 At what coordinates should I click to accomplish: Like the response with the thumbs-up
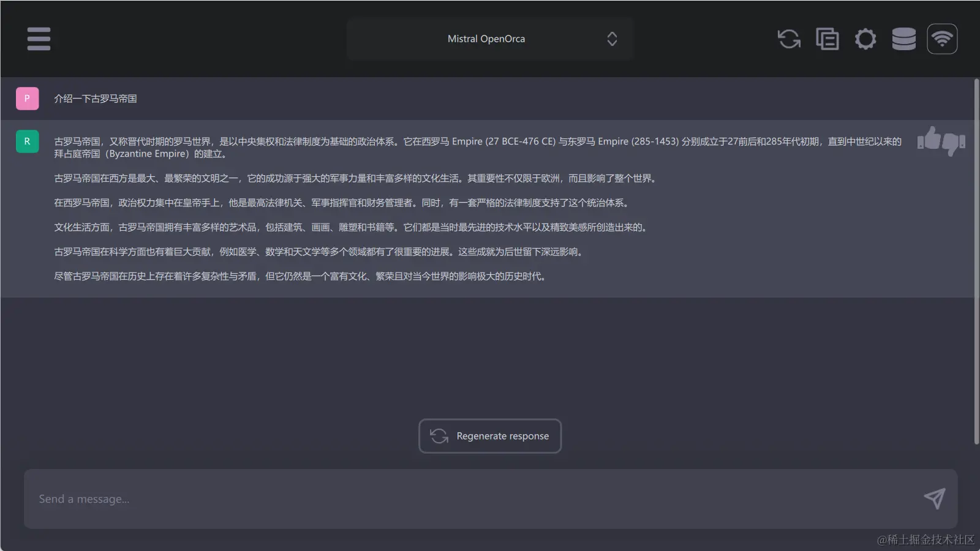927,141
